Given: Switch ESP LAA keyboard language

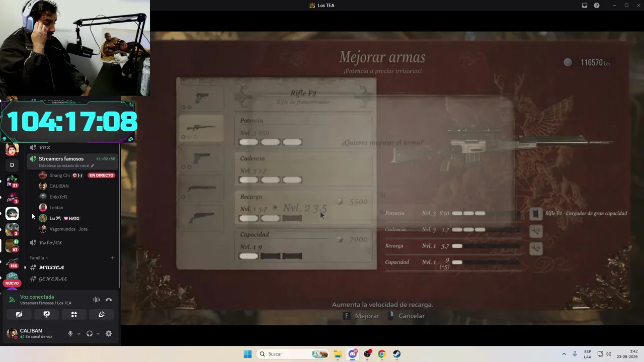Looking at the screenshot, I should (588, 354).
